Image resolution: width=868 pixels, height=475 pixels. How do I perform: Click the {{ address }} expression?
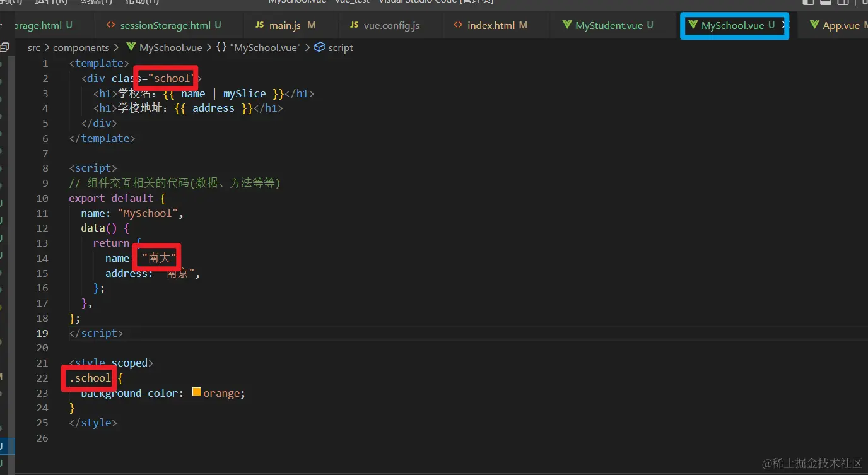coord(213,108)
